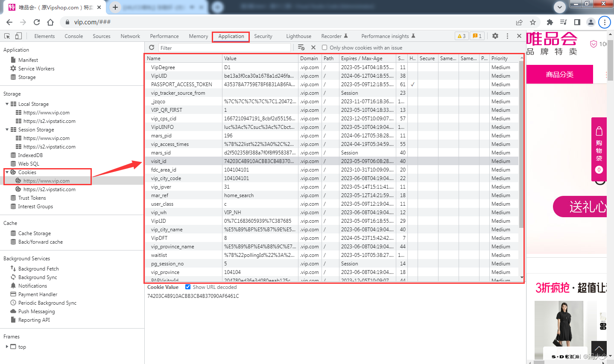
Task: Open the Network tab
Action: 130,36
